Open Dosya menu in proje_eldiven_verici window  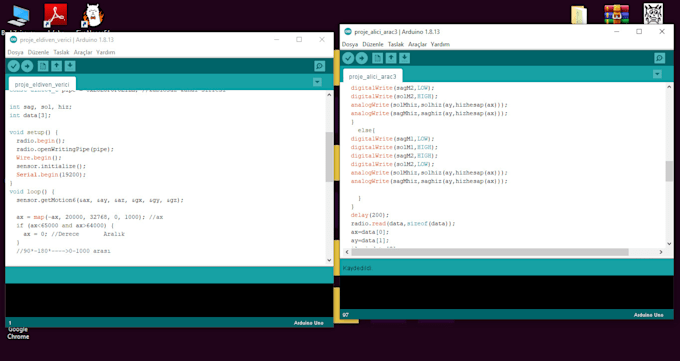(16, 52)
